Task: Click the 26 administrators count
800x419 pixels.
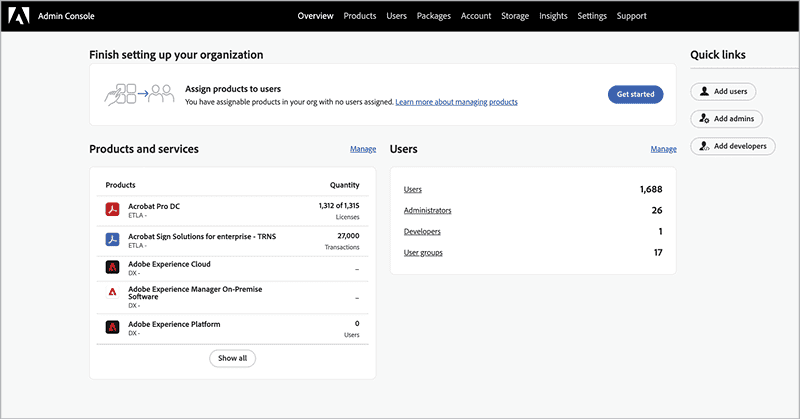Action: 657,210
